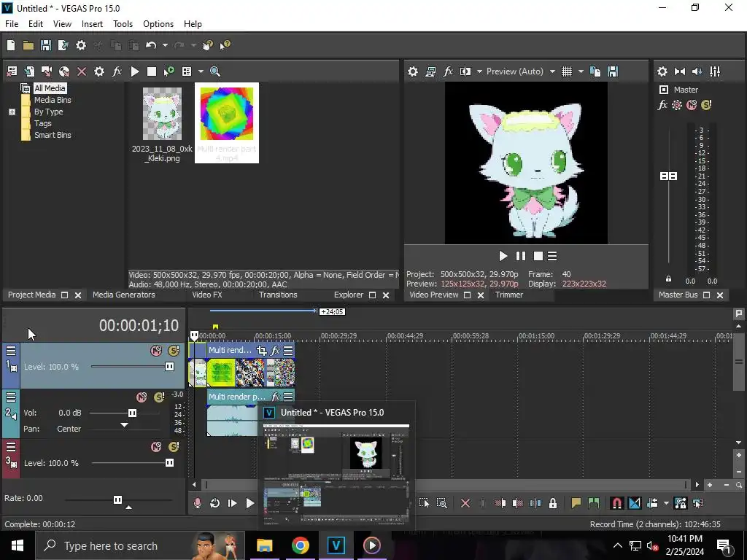Solo video track 1
747x560 pixels.
click(x=174, y=351)
